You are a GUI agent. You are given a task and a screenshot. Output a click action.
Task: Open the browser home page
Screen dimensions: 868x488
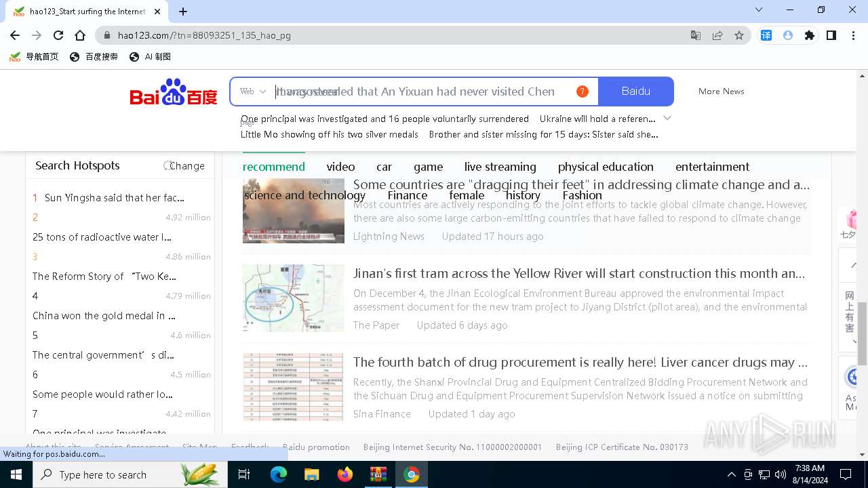coord(80,35)
